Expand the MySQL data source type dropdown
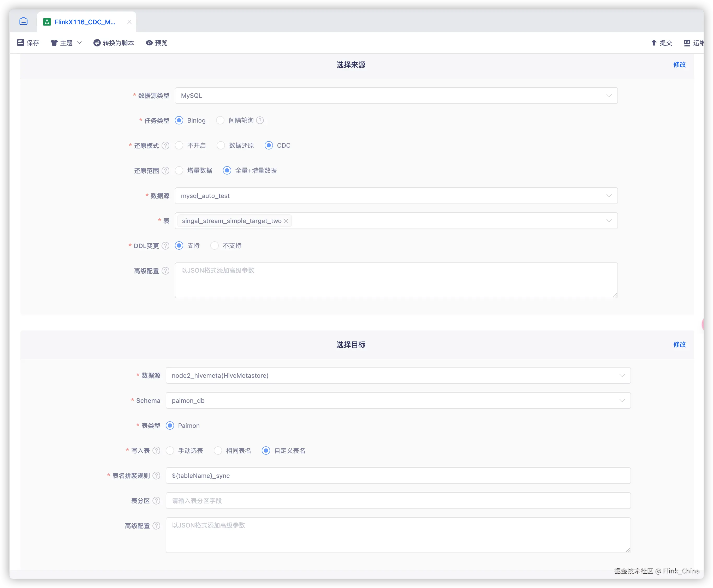The height and width of the screenshot is (588, 713). [396, 95]
